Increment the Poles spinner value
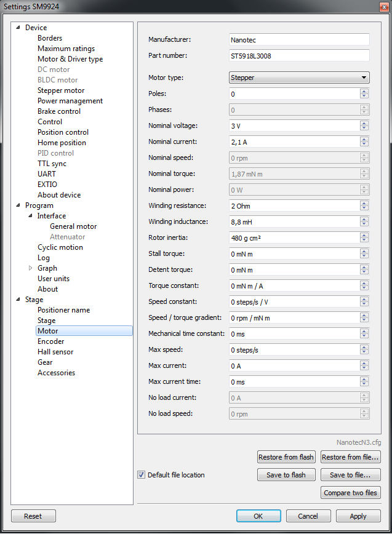 coord(364,91)
